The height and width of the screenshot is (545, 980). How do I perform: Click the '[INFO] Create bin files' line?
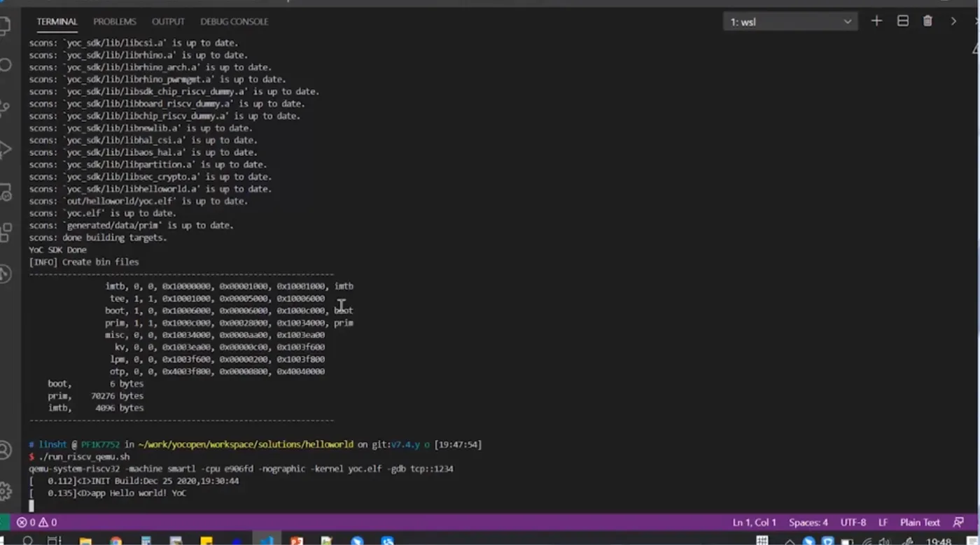[84, 262]
